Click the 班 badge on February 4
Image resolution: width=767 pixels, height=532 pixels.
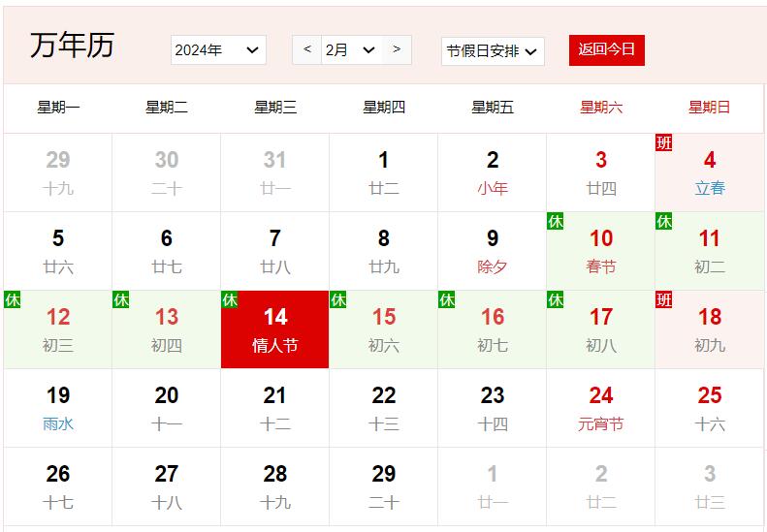click(664, 143)
